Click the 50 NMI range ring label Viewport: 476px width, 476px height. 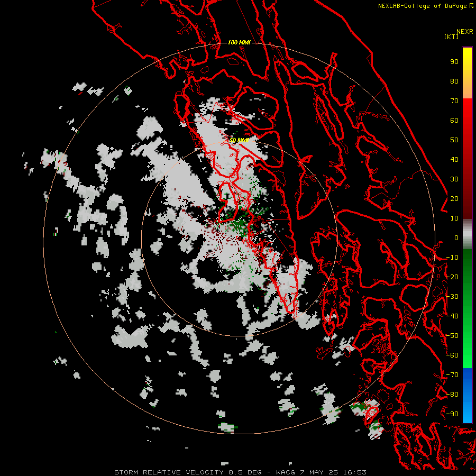tap(239, 140)
